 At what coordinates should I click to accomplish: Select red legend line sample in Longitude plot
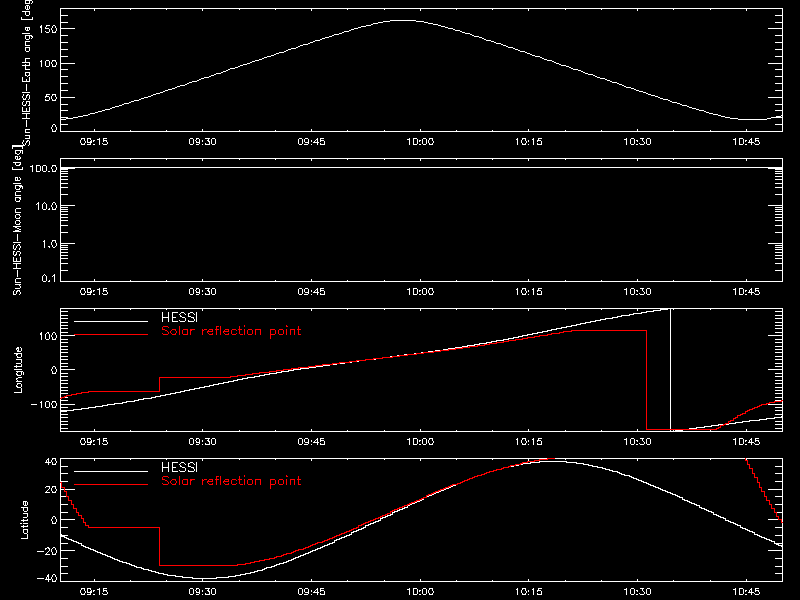[x=111, y=335]
